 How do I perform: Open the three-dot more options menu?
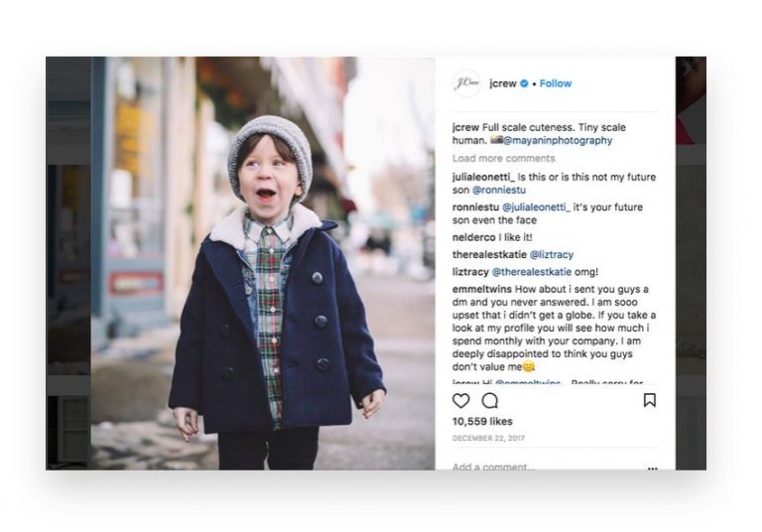click(x=652, y=467)
